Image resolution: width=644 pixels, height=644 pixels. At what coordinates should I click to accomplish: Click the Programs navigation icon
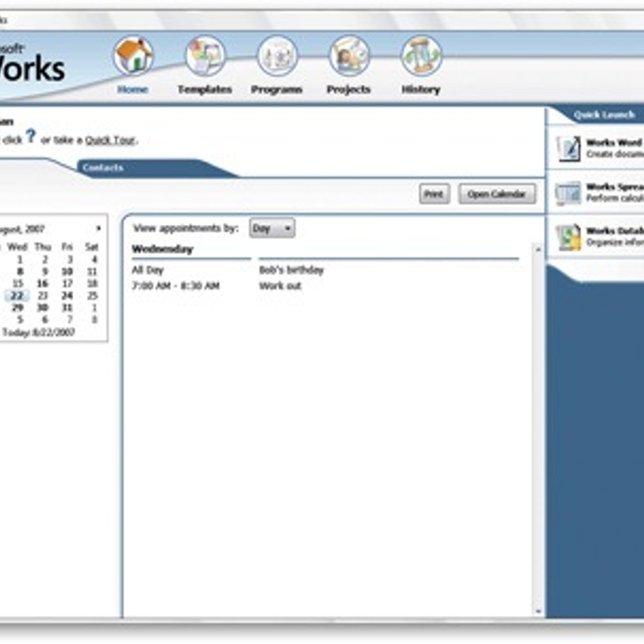pos(276,56)
